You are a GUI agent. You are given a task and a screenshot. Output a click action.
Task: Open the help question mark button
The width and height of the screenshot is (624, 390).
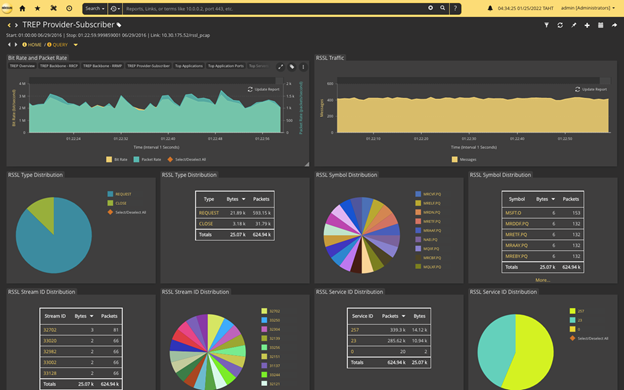[x=455, y=8]
